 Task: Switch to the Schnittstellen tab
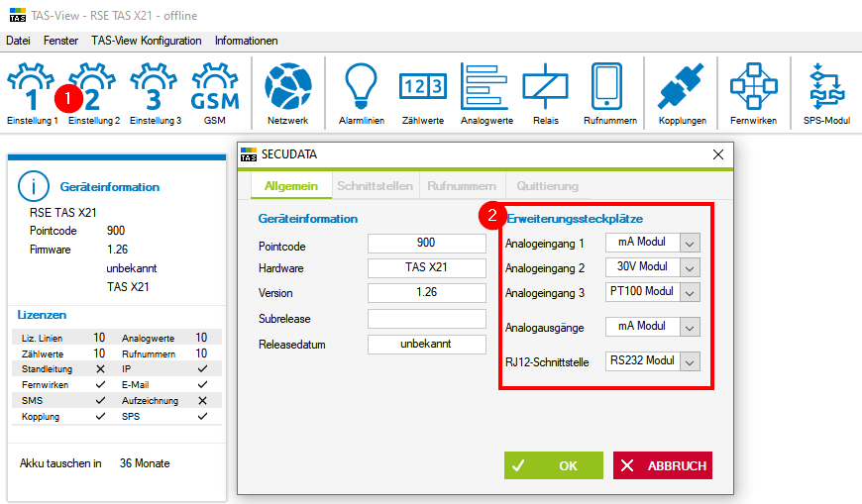(375, 186)
